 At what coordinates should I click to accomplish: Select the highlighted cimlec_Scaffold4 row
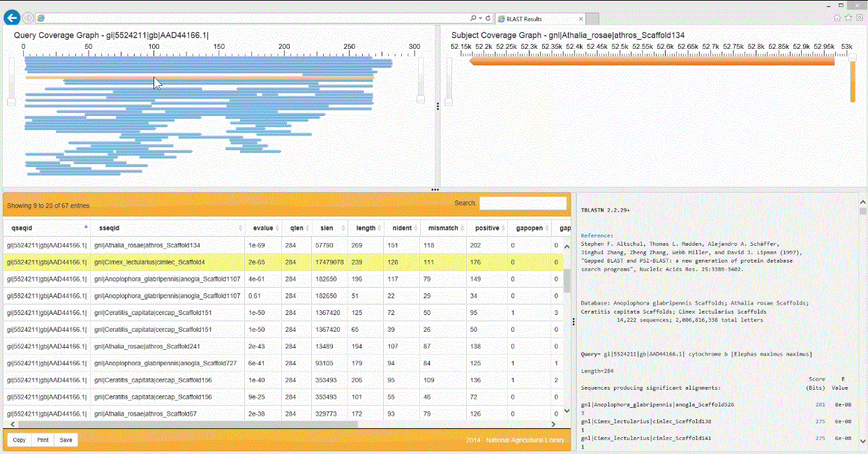click(x=283, y=262)
